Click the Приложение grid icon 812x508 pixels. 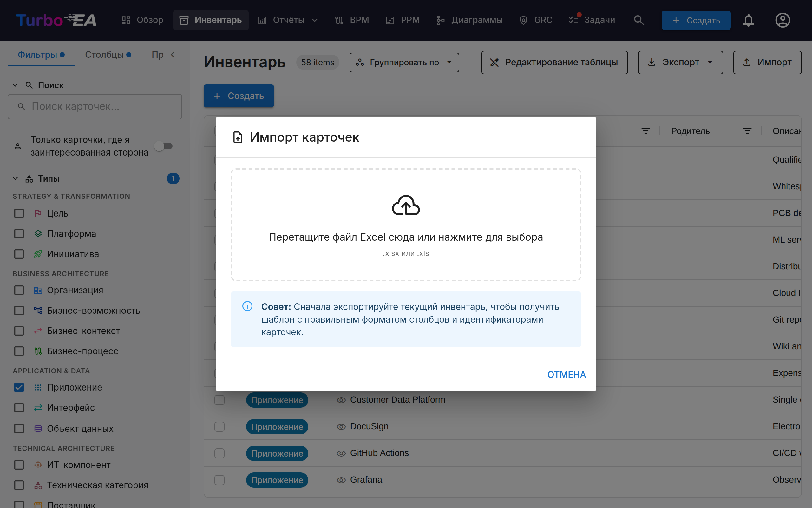pyautogui.click(x=38, y=387)
